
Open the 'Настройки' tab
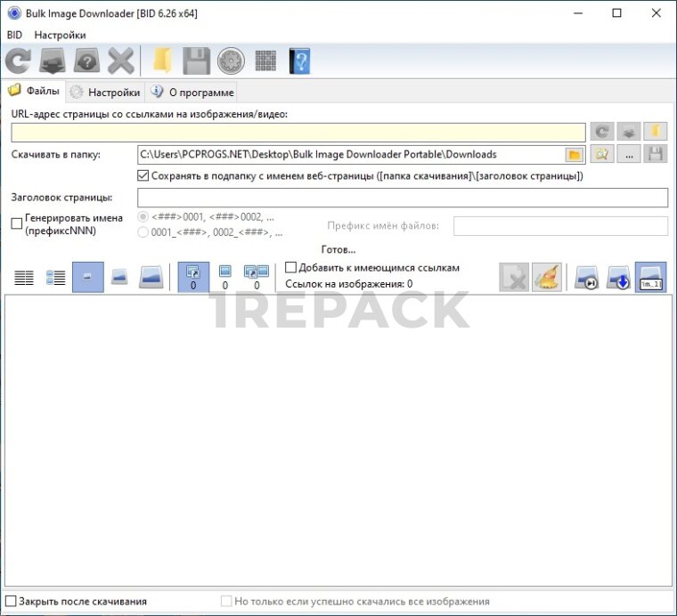click(105, 92)
